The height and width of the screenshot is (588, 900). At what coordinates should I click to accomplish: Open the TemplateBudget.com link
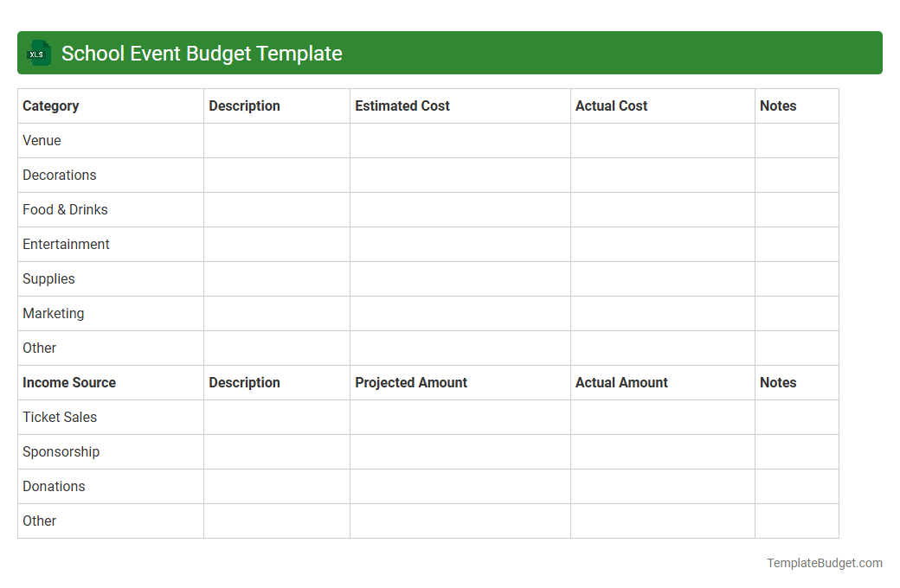pyautogui.click(x=824, y=563)
